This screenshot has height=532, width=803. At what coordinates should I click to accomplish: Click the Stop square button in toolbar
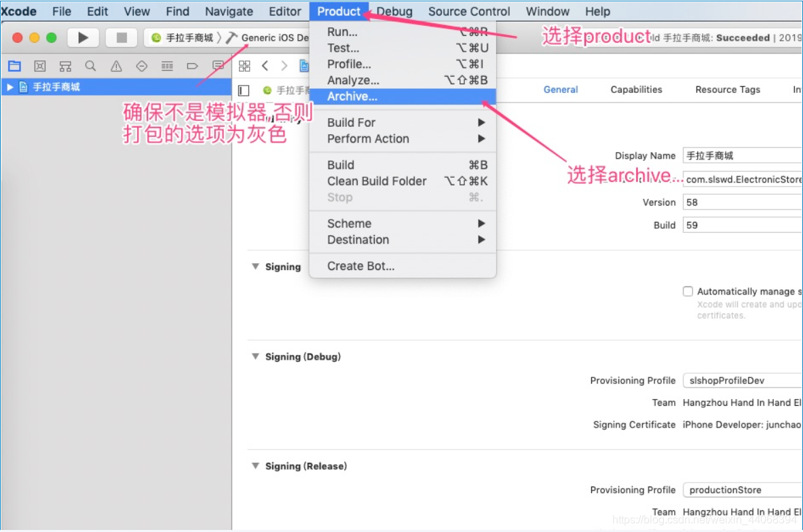tap(122, 37)
